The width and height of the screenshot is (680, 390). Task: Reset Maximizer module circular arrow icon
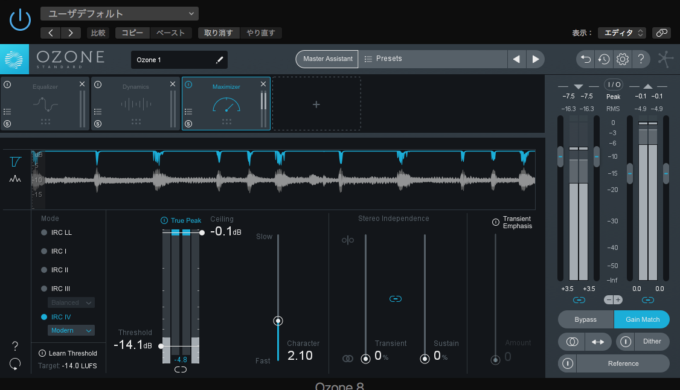pos(15,364)
